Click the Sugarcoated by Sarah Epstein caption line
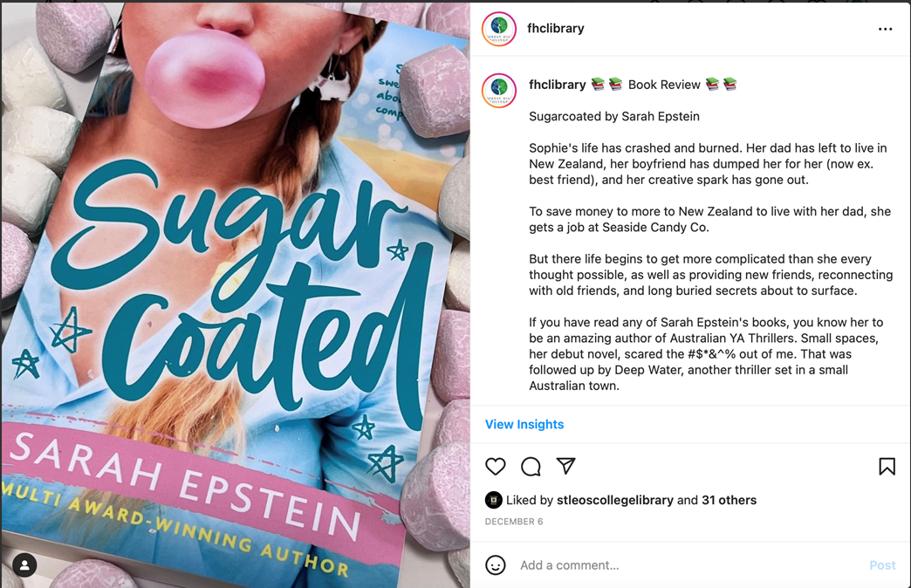Viewport: 911px width, 588px height. tap(614, 116)
